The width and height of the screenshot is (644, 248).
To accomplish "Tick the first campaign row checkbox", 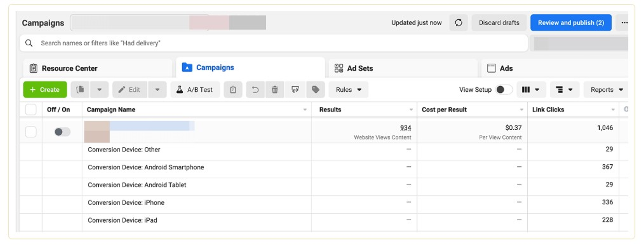I will (x=31, y=132).
